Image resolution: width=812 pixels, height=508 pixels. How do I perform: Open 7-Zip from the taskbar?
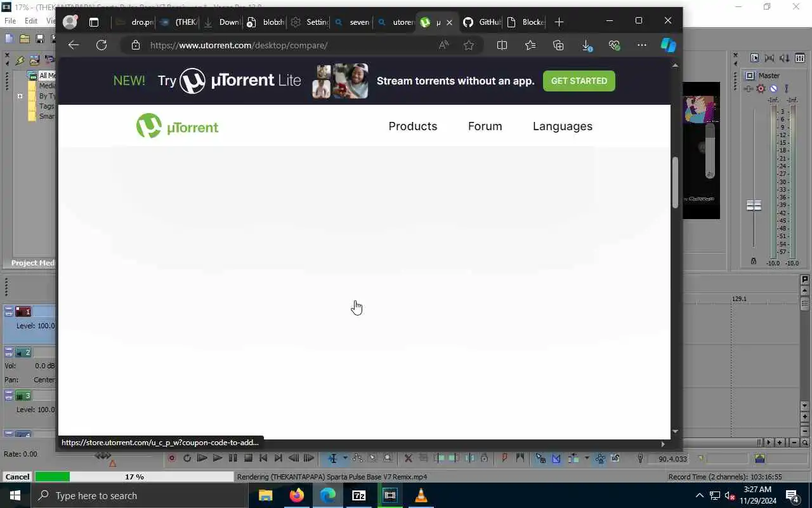(x=359, y=495)
